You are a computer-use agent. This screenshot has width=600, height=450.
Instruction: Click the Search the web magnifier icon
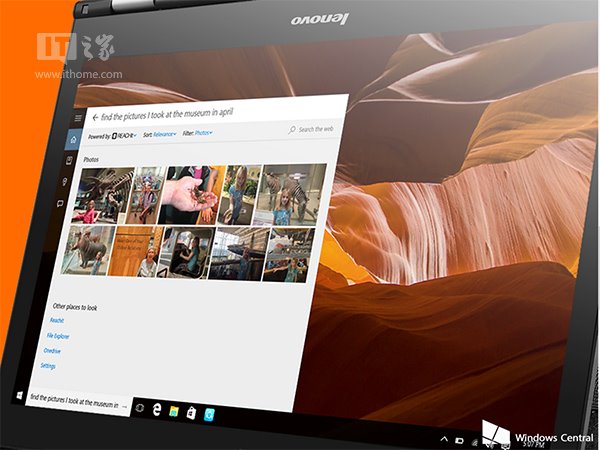292,130
